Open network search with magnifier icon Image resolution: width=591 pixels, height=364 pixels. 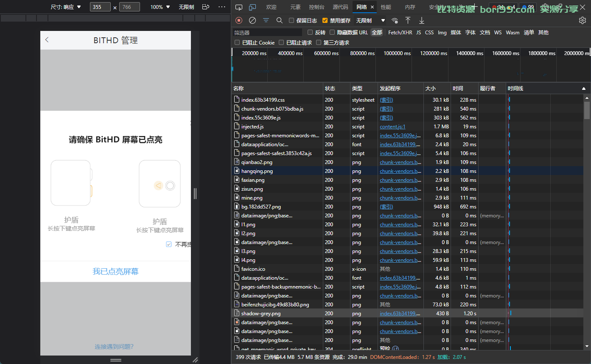click(x=279, y=20)
